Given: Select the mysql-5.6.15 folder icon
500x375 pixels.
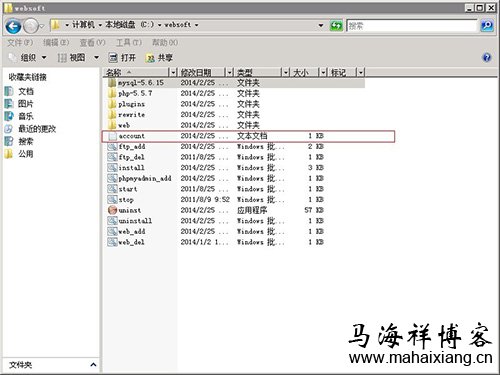Looking at the screenshot, I should [x=112, y=83].
